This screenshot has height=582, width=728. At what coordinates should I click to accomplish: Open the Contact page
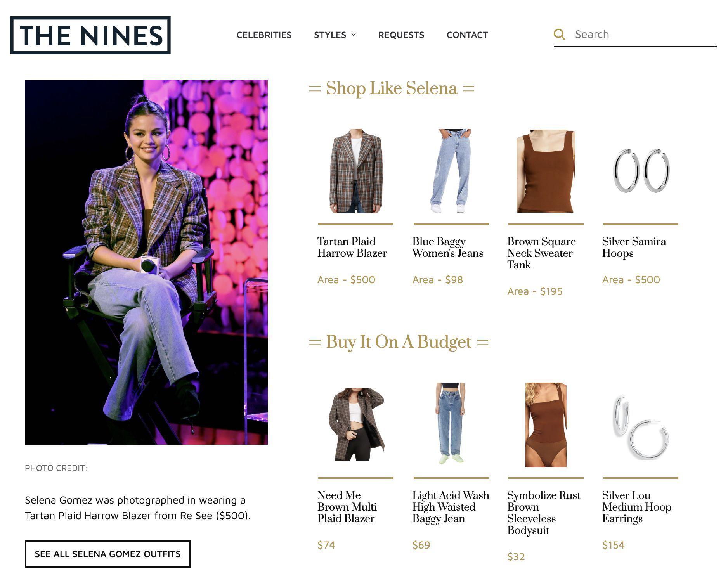(467, 35)
